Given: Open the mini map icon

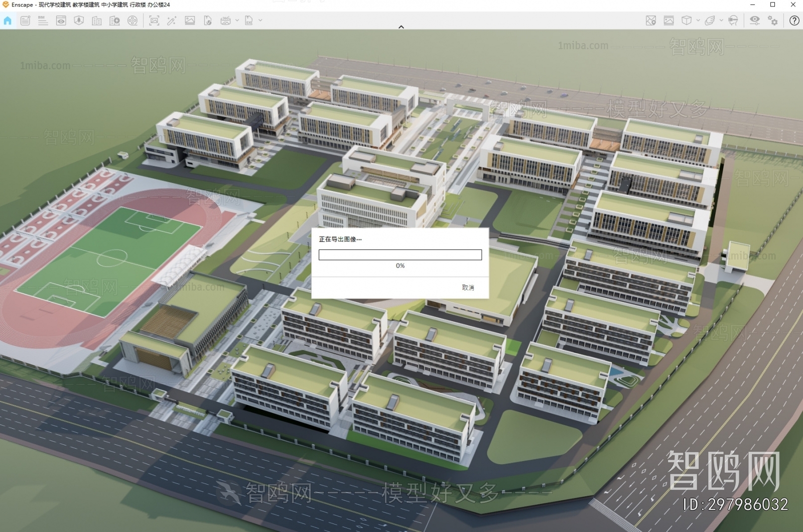Looking at the screenshot, I should coord(651,21).
